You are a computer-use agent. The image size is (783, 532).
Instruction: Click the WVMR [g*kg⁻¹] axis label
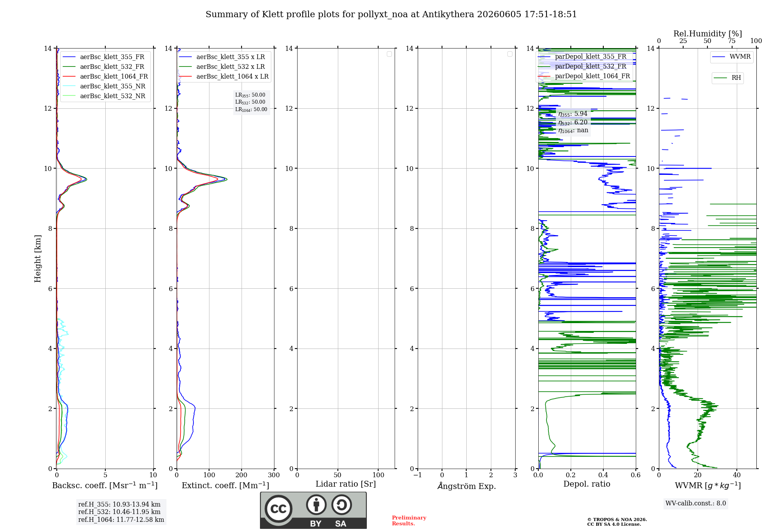pyautogui.click(x=708, y=486)
